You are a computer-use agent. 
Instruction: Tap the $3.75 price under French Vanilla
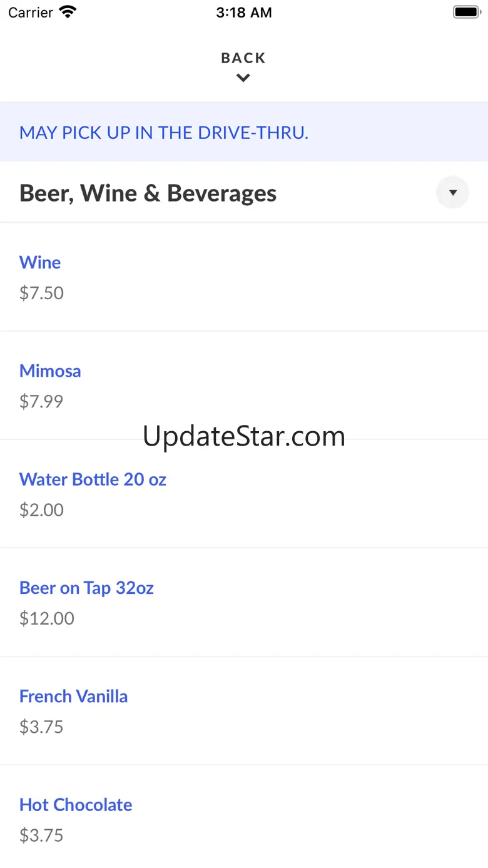pos(41,727)
